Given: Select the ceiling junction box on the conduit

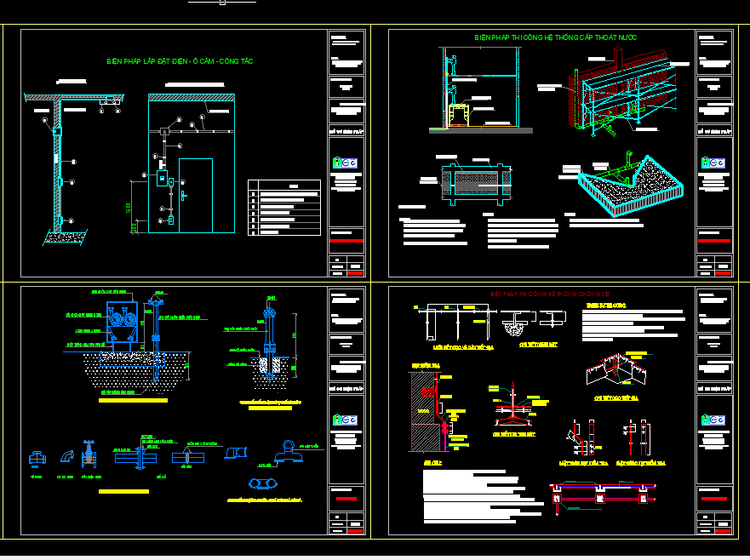Looking at the screenshot, I should (x=162, y=131).
